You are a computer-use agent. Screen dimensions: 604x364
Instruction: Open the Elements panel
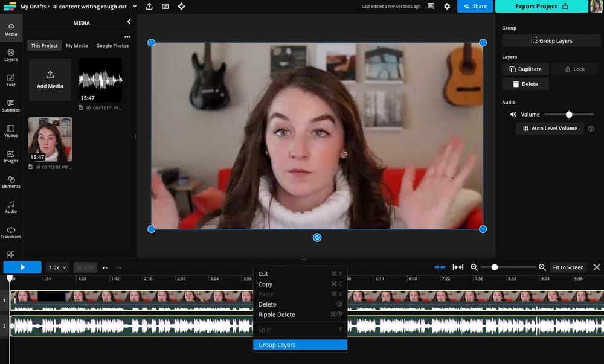(10, 182)
